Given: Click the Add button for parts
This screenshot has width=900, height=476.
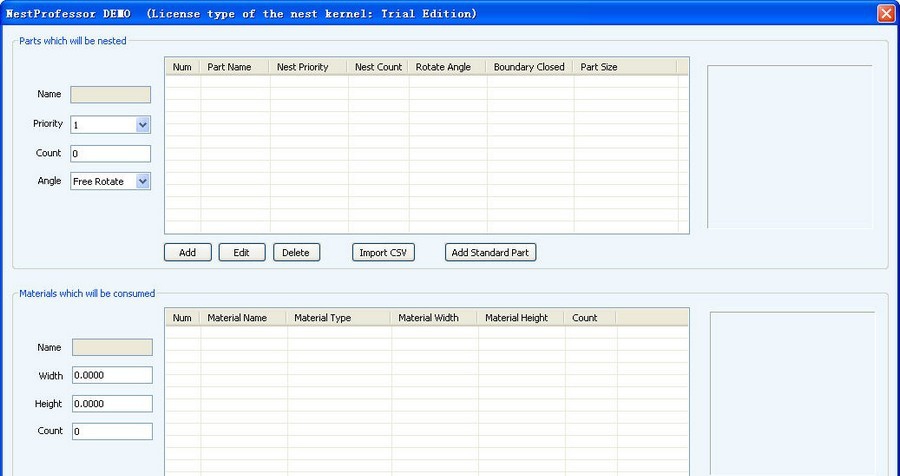Looking at the screenshot, I should click(x=187, y=253).
